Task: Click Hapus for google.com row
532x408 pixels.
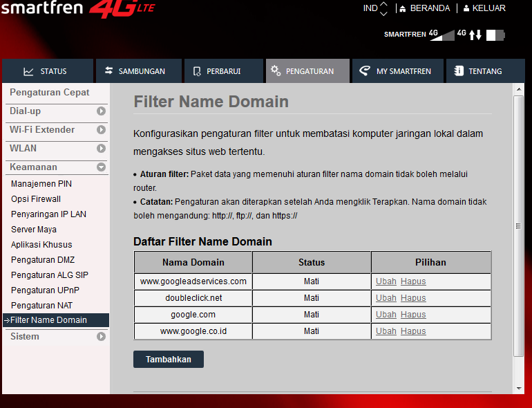Action: coord(413,315)
